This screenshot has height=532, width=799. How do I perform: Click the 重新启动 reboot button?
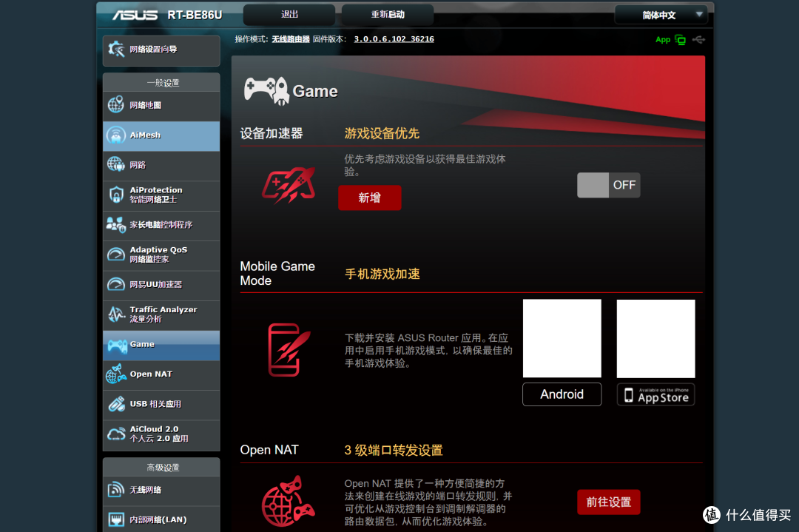pos(388,15)
